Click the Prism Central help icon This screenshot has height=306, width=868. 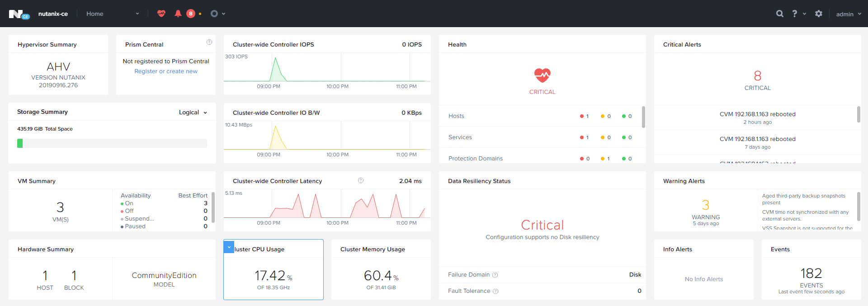[x=209, y=42]
